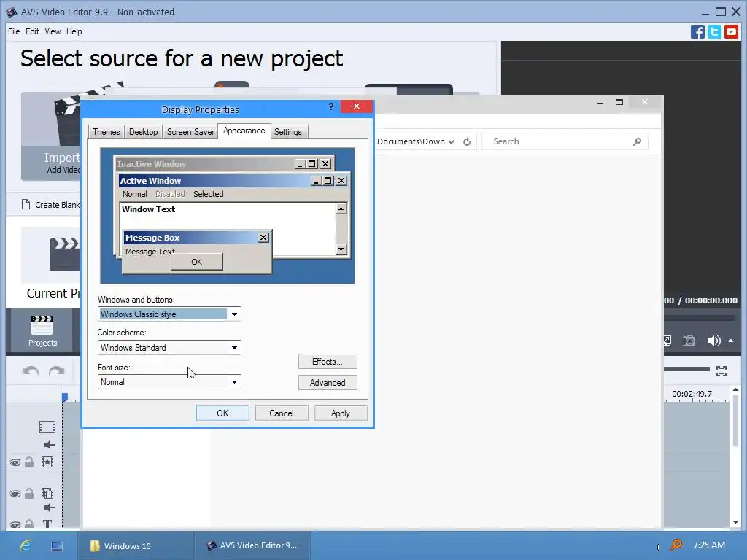The image size is (747, 560).
Task: Click the timeline vertical scrollbar down arrow
Action: [x=735, y=522]
